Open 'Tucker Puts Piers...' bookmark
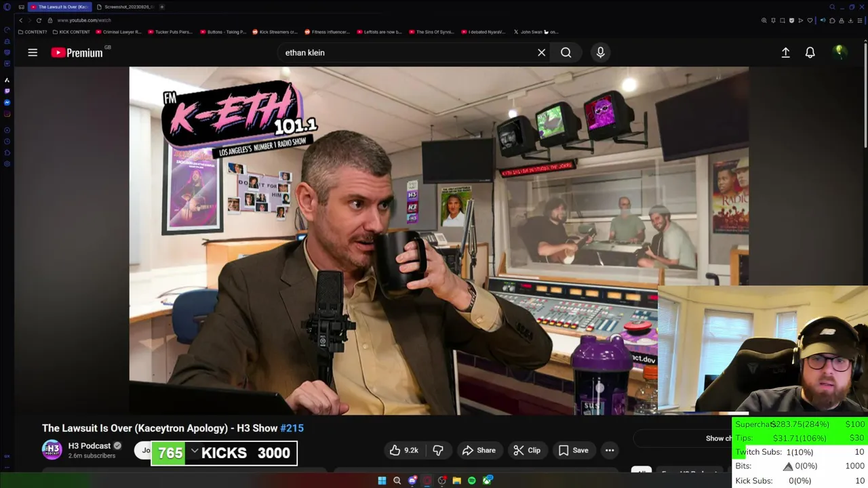Screen dimensions: 868x488 [170, 32]
